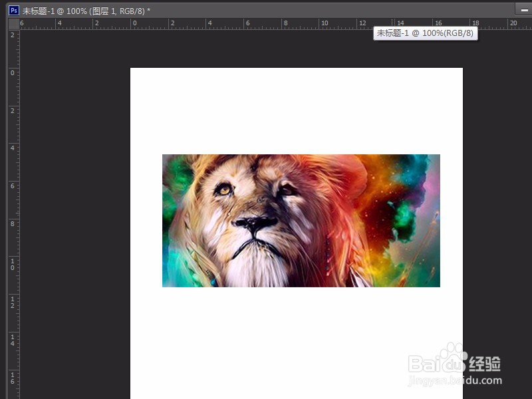Click the ruler origin corner box

click(x=13, y=24)
